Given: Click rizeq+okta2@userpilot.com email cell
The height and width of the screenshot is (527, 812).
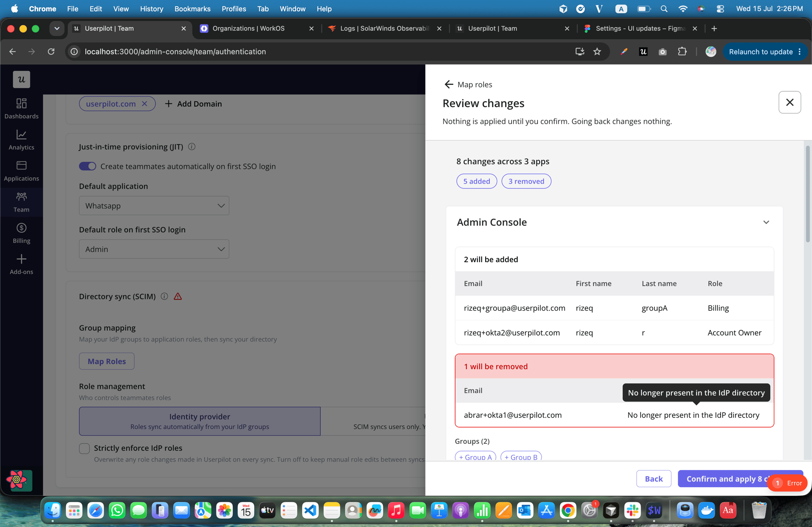Looking at the screenshot, I should [512, 333].
